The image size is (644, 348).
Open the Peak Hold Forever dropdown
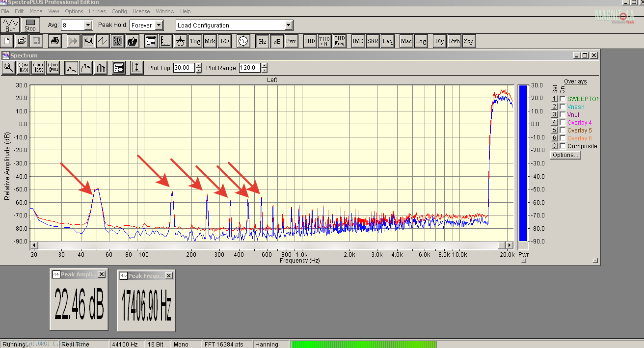point(159,25)
